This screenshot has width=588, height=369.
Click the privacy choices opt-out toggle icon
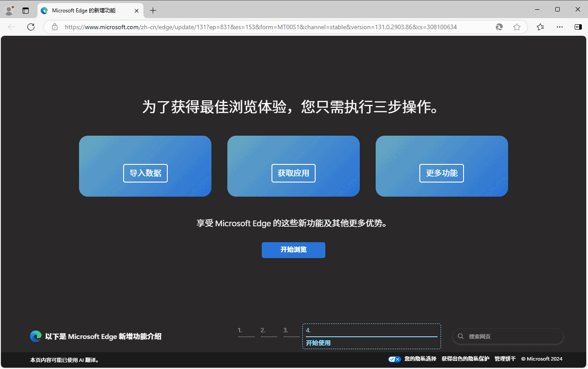pos(394,359)
